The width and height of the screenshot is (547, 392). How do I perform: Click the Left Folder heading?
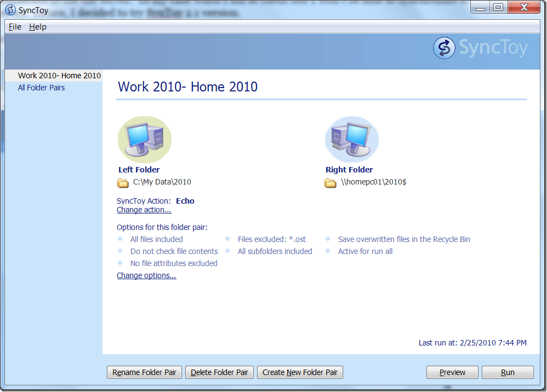[139, 170]
